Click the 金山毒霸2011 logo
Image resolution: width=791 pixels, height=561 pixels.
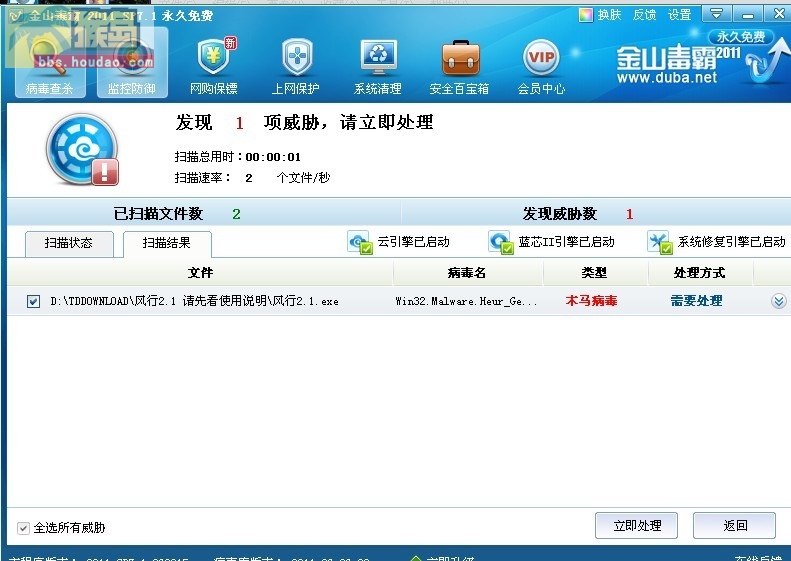(679, 57)
